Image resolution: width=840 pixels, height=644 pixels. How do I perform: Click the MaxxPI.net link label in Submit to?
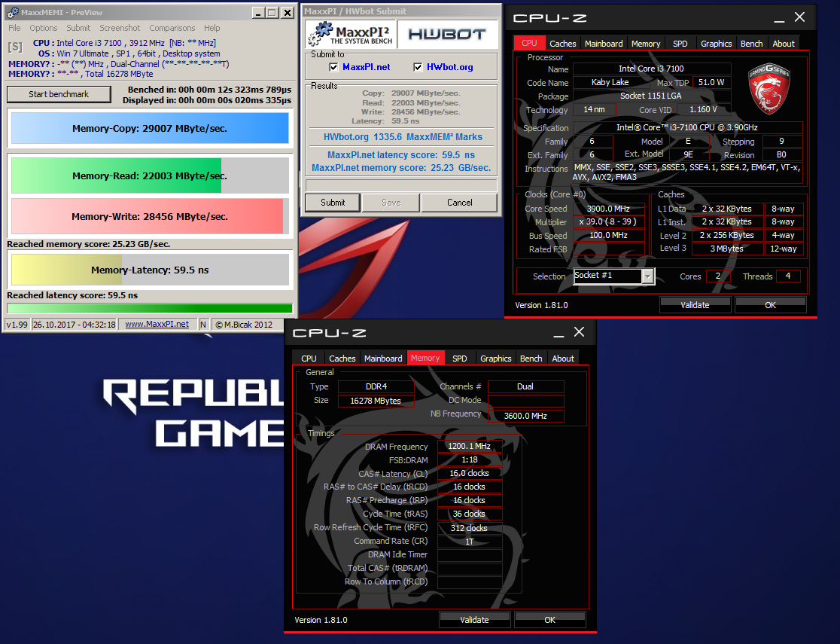pos(367,67)
